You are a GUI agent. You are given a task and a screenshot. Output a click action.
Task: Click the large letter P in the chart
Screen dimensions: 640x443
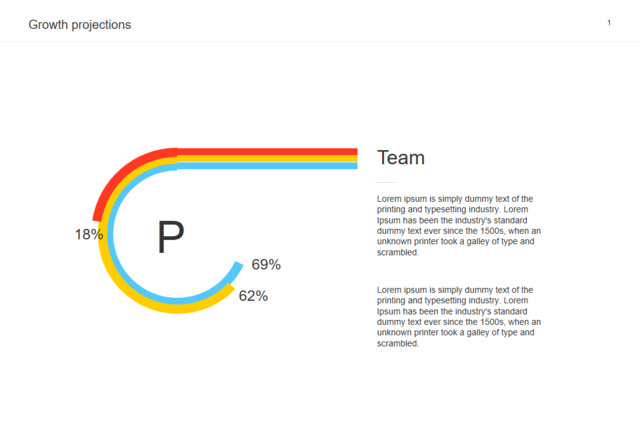click(171, 239)
